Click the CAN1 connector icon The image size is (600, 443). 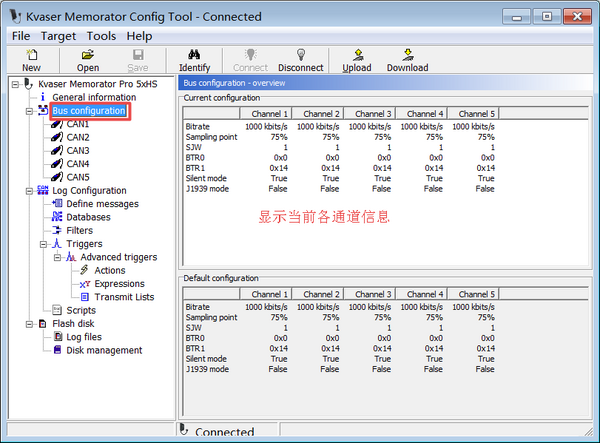click(x=57, y=124)
